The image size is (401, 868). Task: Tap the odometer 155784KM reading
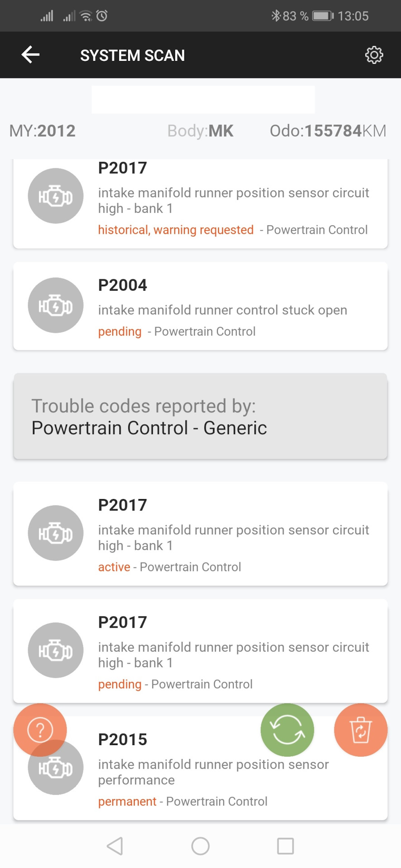[328, 131]
